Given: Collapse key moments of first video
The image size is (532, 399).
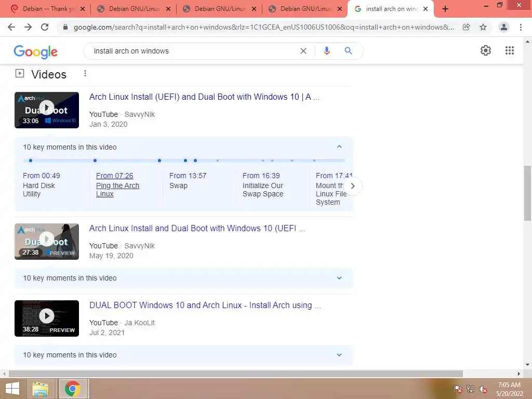Looking at the screenshot, I should point(339,147).
